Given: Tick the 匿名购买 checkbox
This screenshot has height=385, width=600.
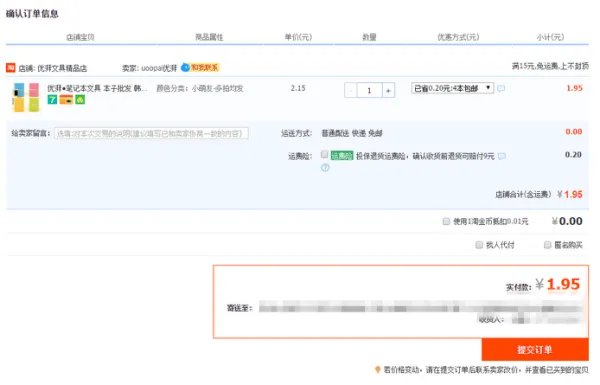Looking at the screenshot, I should (548, 245).
